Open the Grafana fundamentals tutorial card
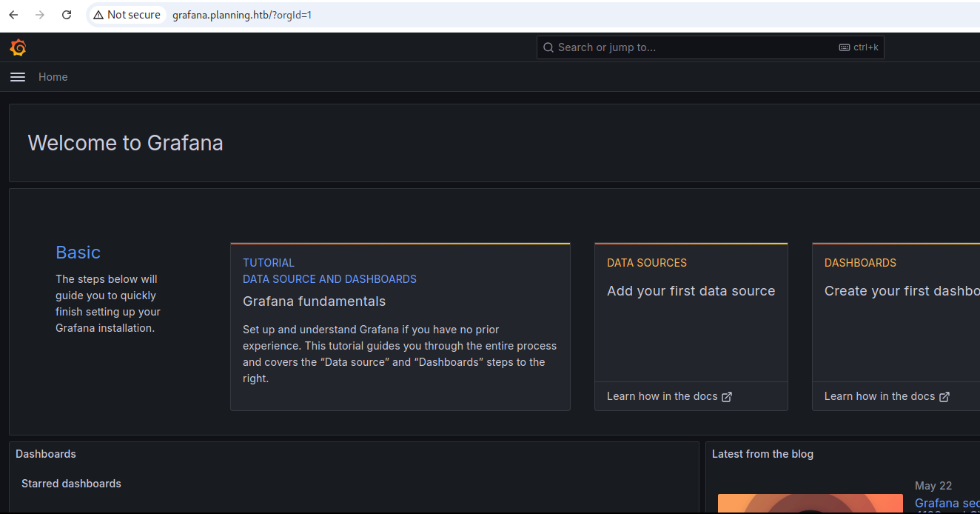 pos(400,326)
